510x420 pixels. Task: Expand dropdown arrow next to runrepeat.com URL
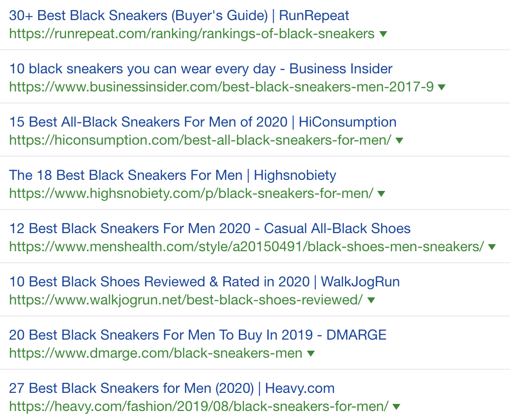(383, 34)
